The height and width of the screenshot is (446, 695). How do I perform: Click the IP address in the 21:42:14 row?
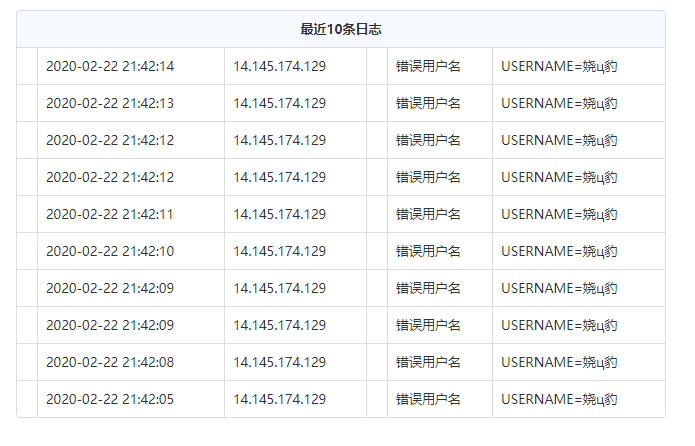(279, 66)
